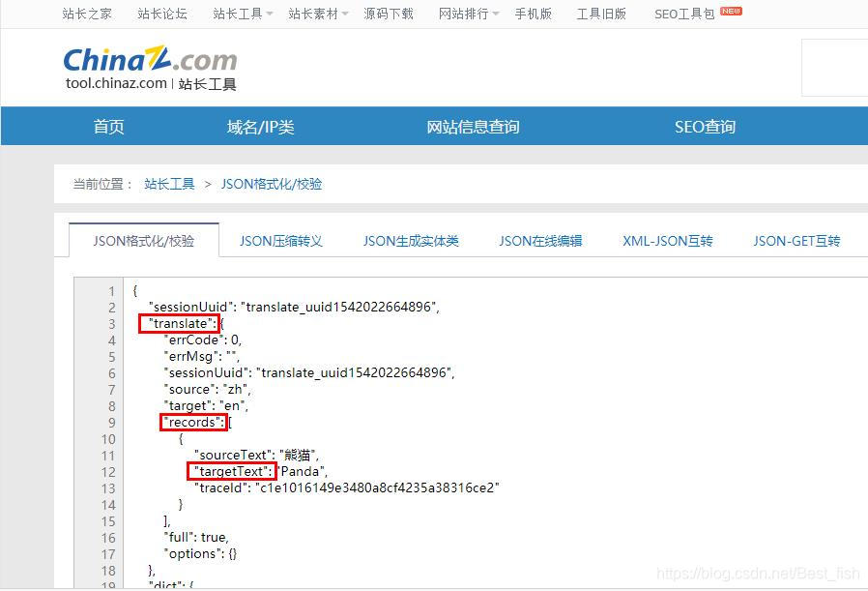Click the "sourceText" key
The width and height of the screenshot is (868, 591).
[x=233, y=456]
